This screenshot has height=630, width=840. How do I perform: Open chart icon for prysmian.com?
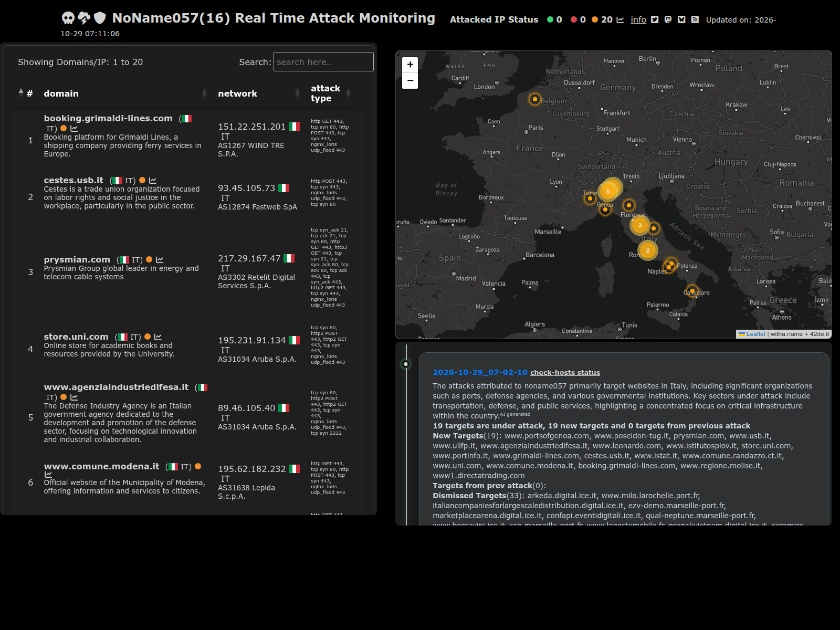pos(160,260)
